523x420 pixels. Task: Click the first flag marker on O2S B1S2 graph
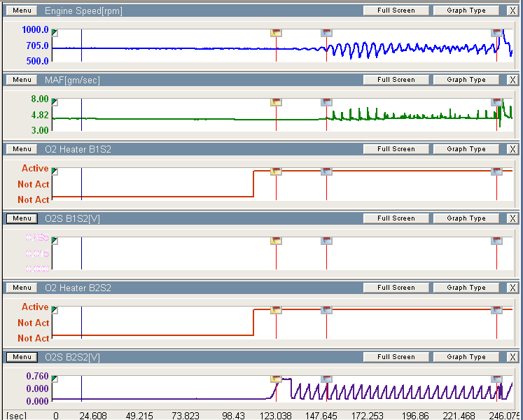[x=276, y=241]
